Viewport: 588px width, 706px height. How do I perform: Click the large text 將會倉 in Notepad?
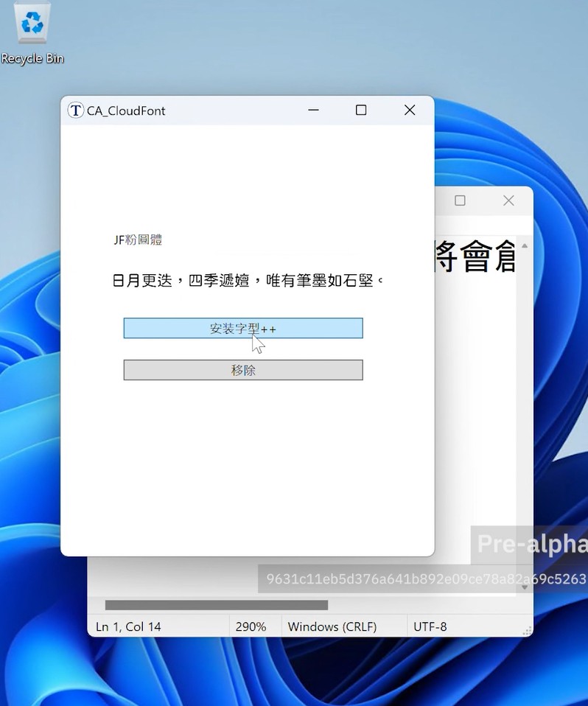[475, 256]
